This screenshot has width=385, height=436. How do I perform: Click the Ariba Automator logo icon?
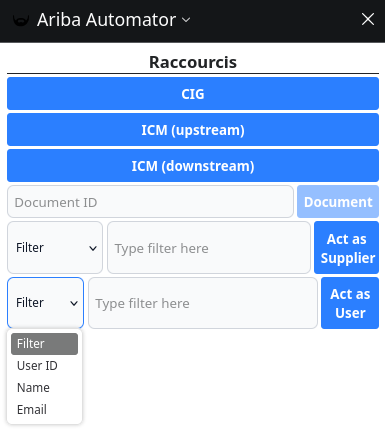pos(21,20)
